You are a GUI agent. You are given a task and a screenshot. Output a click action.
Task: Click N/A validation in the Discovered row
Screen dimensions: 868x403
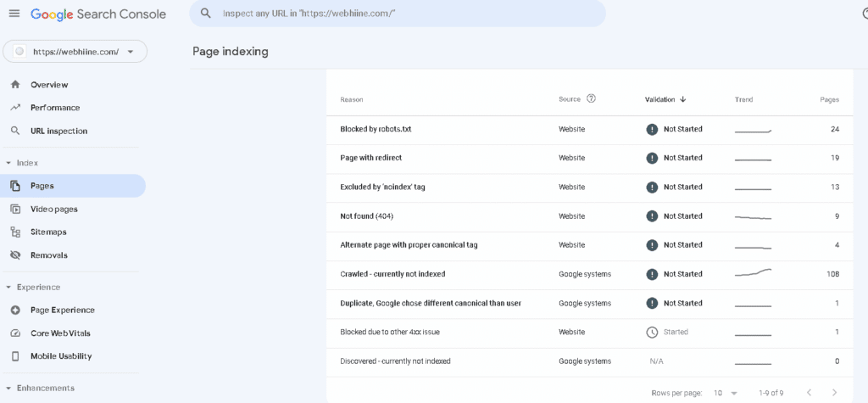(657, 361)
